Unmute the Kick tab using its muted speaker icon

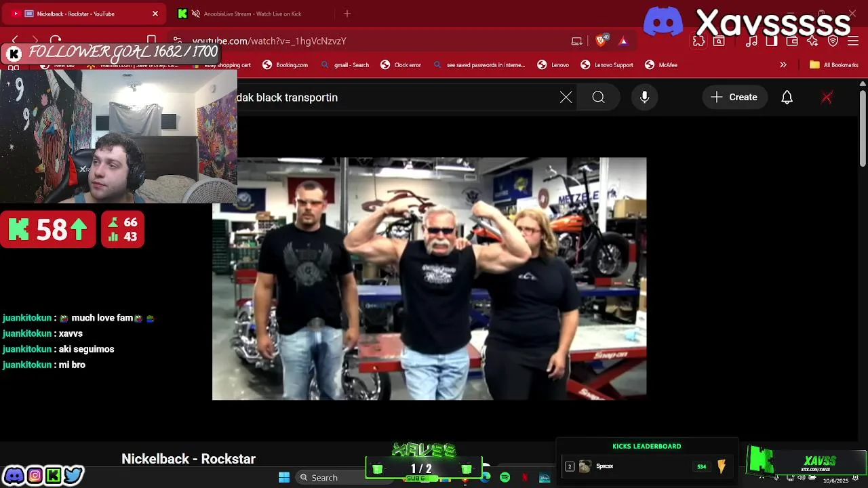[x=195, y=14]
